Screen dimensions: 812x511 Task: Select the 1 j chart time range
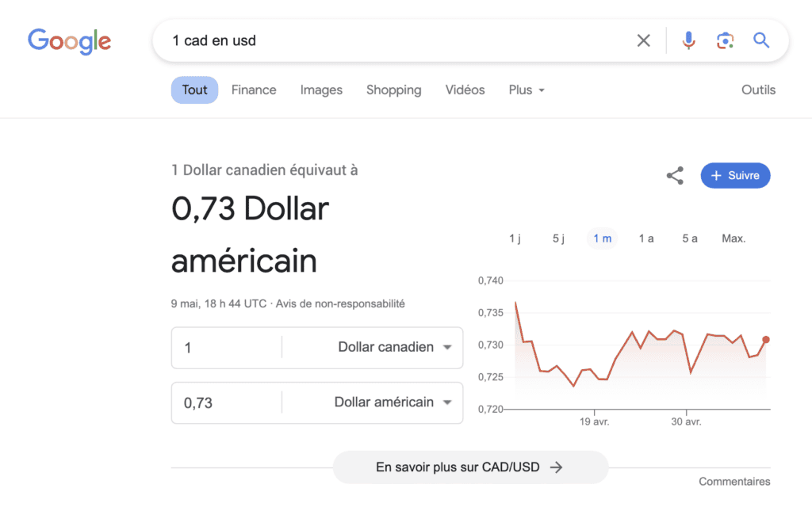[x=515, y=238]
